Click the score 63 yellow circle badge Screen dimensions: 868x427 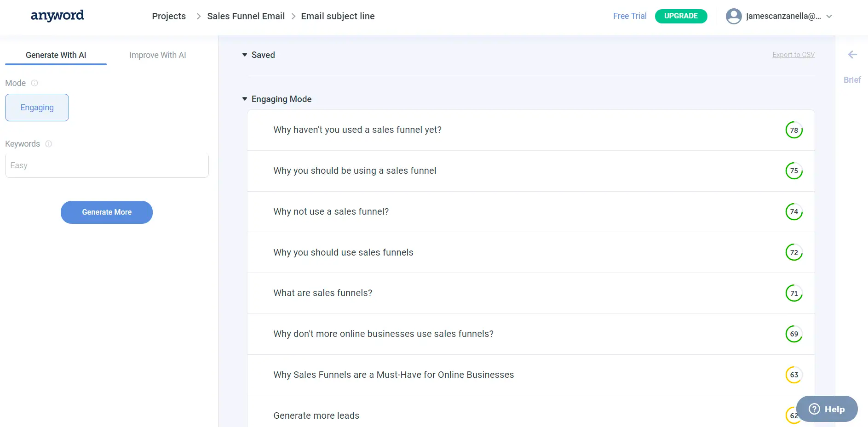[x=793, y=375]
